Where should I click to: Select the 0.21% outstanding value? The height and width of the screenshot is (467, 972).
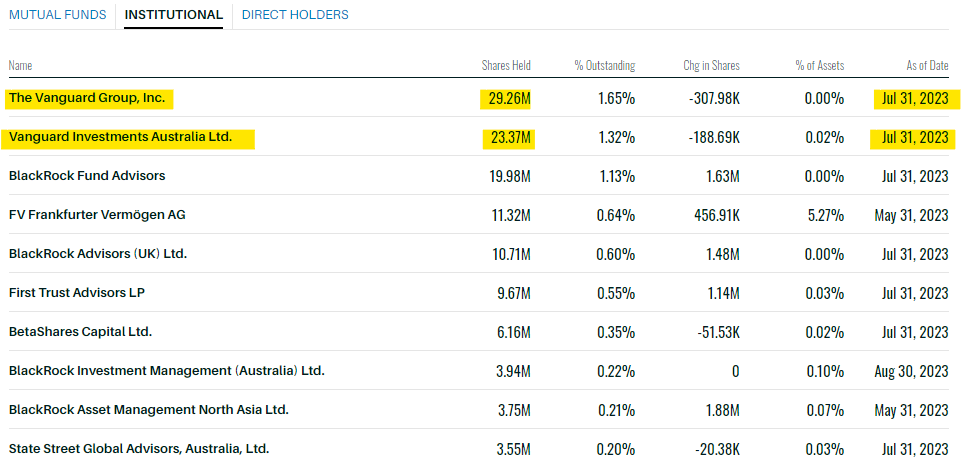(x=616, y=411)
